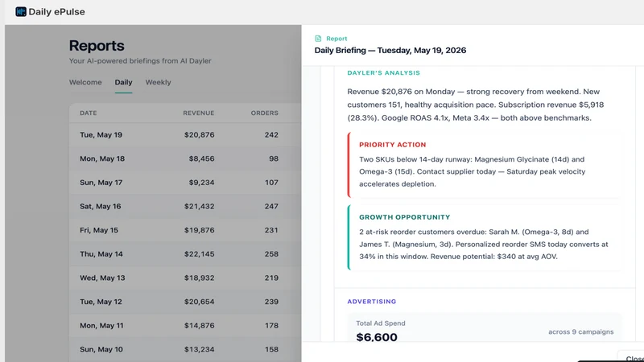This screenshot has height=362, width=644.
Task: Click the 178 orders cell
Action: pos(271,325)
